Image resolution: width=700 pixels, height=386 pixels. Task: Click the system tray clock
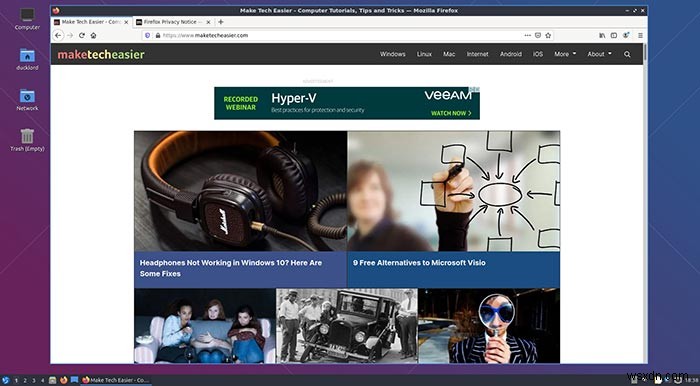tap(692, 380)
